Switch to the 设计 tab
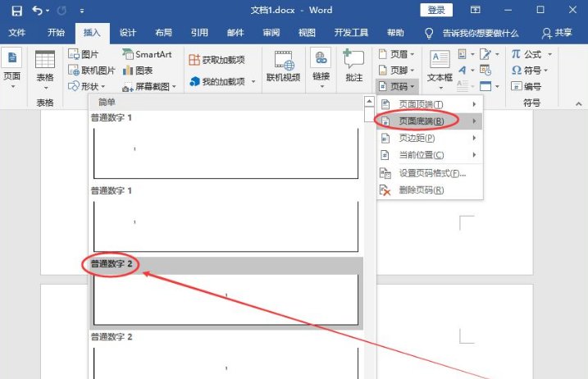Image resolution: width=588 pixels, height=379 pixels. tap(127, 33)
